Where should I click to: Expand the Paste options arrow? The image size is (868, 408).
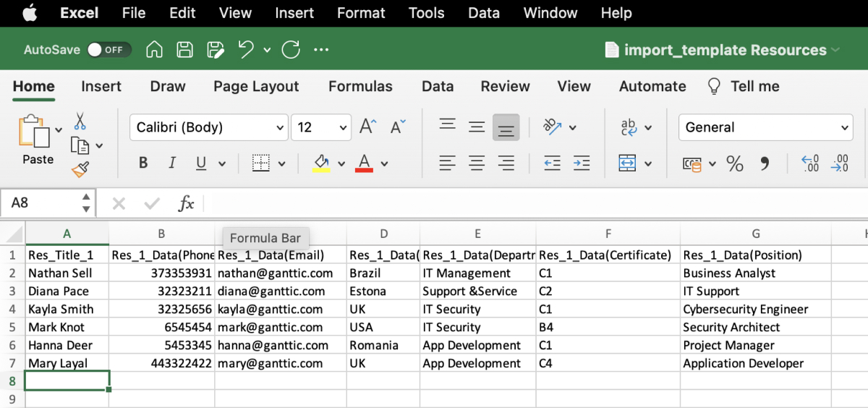(x=59, y=130)
